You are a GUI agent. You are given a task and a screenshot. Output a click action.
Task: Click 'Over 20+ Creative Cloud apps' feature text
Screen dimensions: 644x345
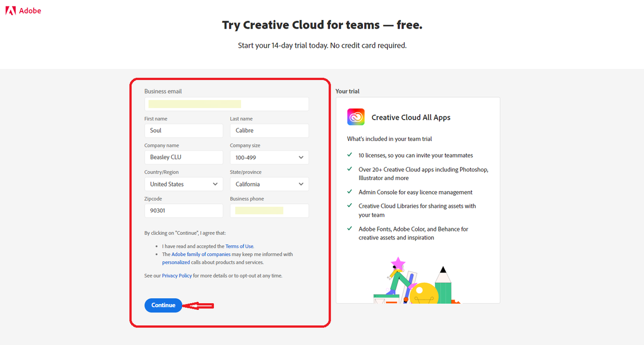click(423, 174)
